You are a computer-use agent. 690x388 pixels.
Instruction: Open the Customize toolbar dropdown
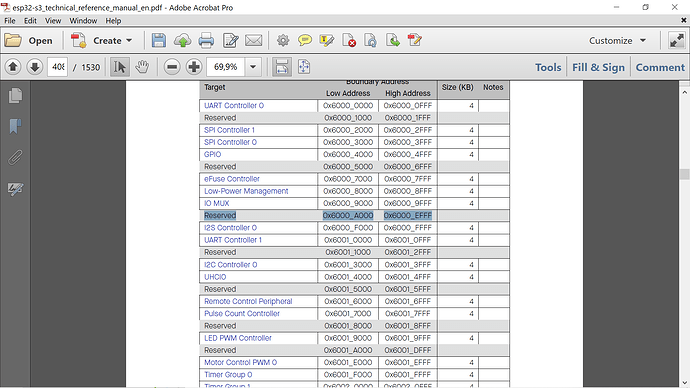pos(618,40)
